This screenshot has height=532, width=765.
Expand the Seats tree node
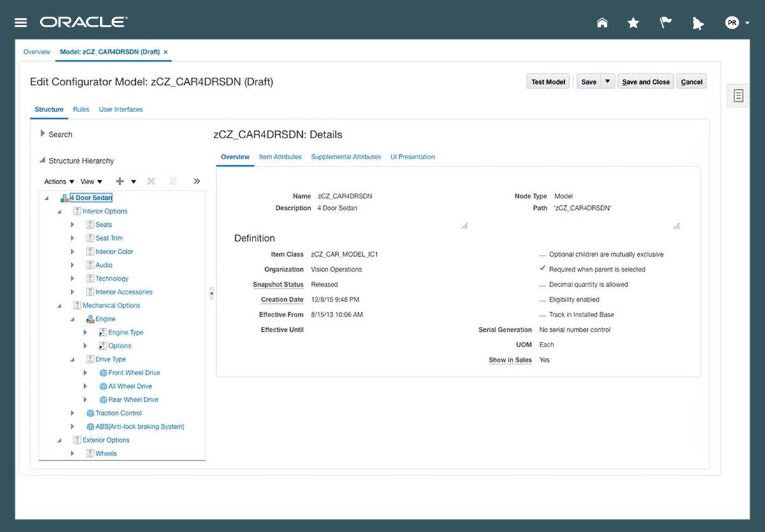point(73,225)
